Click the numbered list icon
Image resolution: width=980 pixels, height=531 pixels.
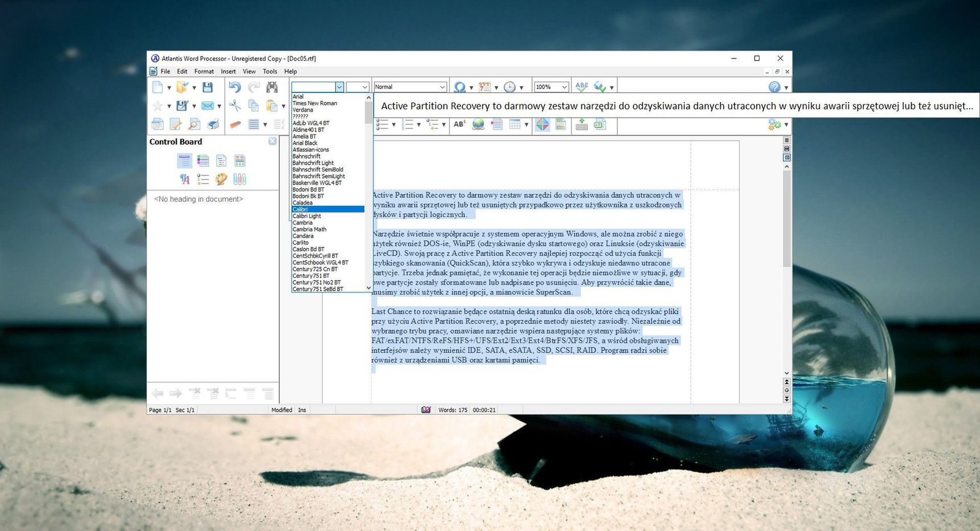(407, 124)
